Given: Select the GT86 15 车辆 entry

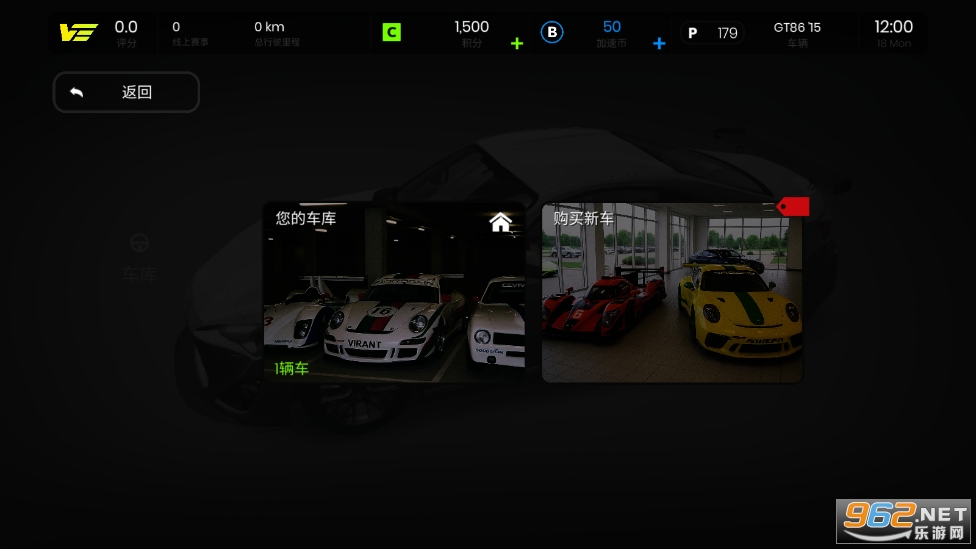Looking at the screenshot, I should (x=797, y=33).
